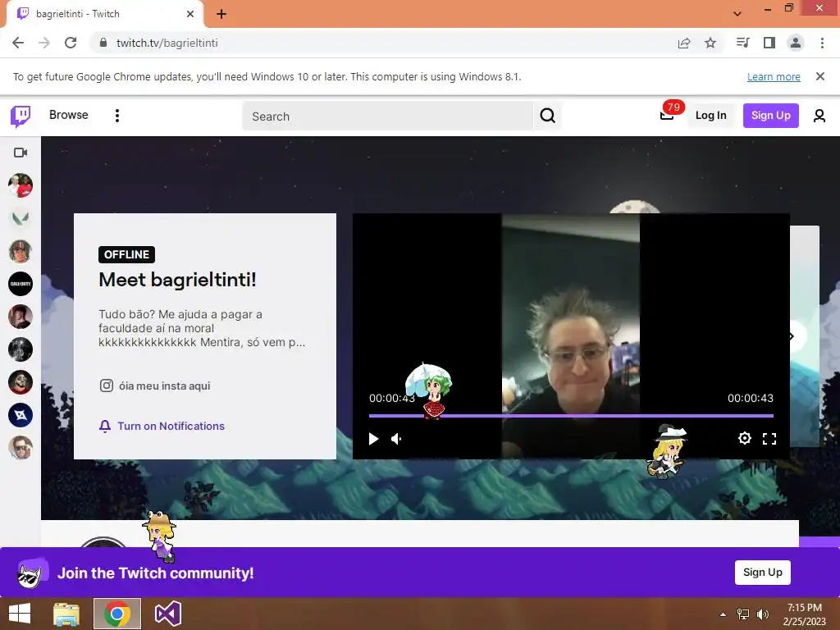The image size is (840, 630).
Task: Open tab search dropdown arrow
Action: coord(737,14)
